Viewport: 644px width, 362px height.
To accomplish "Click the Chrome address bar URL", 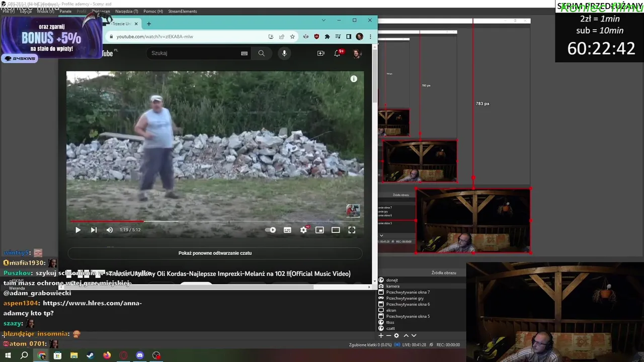I will coord(155,37).
